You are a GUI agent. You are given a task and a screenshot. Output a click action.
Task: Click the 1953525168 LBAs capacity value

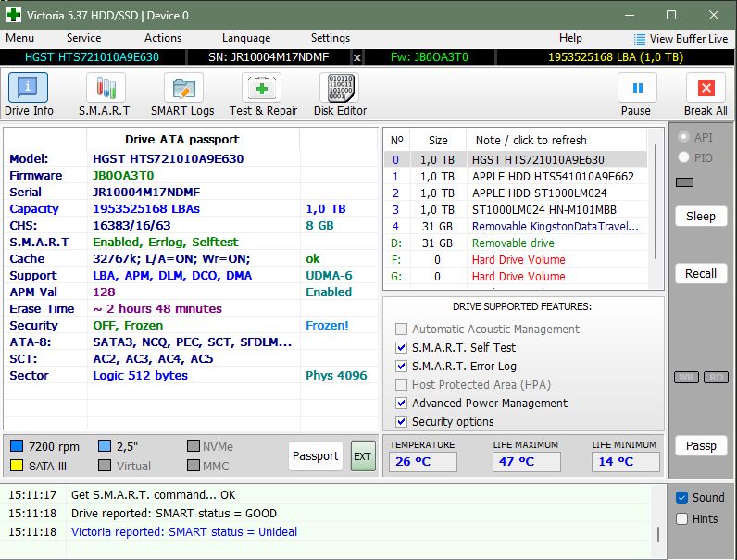pyautogui.click(x=146, y=208)
